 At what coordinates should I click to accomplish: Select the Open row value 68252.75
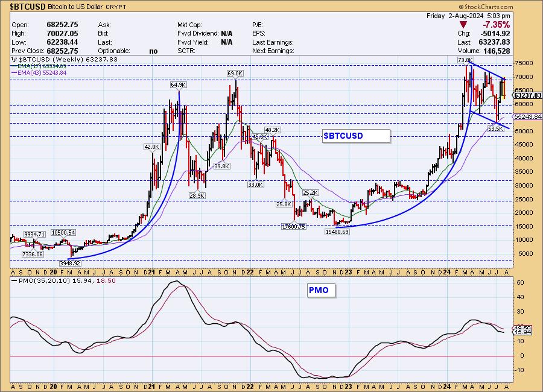click(x=62, y=25)
